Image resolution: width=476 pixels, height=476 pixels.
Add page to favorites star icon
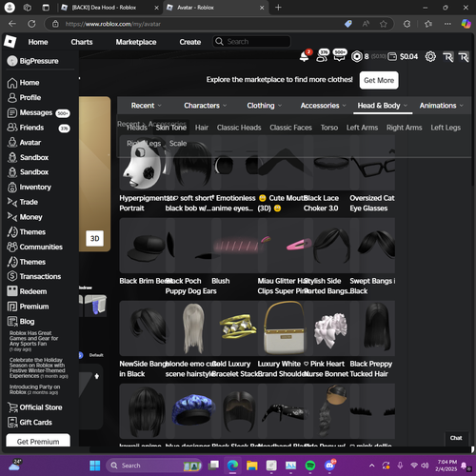(x=384, y=24)
